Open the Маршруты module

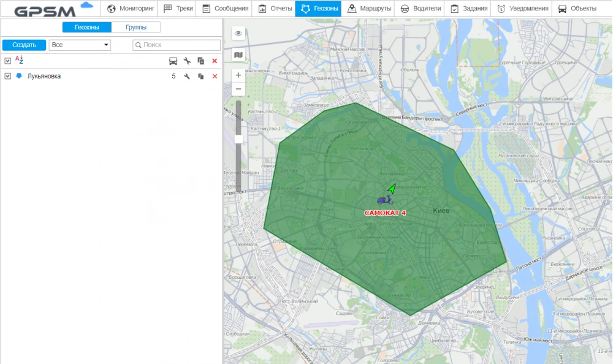click(370, 9)
